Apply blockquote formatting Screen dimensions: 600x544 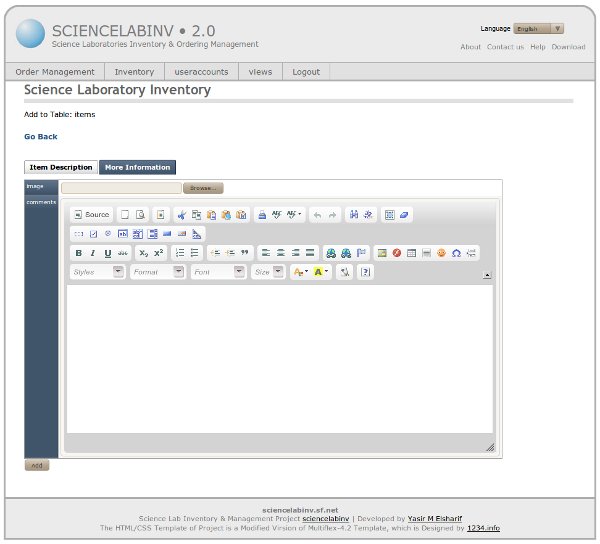(x=244, y=253)
